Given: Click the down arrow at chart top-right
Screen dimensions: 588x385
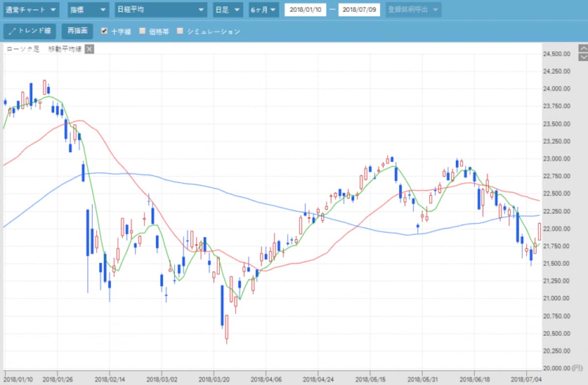Looking at the screenshot, I should pos(583,56).
